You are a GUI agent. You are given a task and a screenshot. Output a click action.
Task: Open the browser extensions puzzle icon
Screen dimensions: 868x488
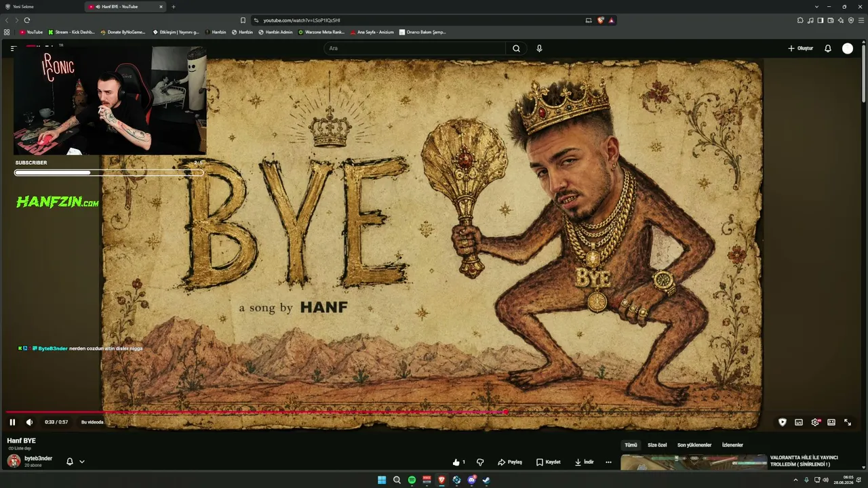(800, 20)
